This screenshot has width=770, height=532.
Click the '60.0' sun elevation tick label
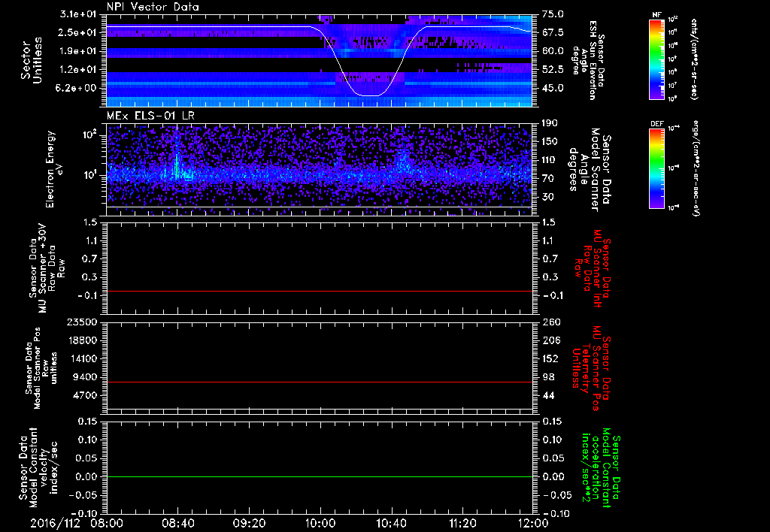tap(553, 51)
